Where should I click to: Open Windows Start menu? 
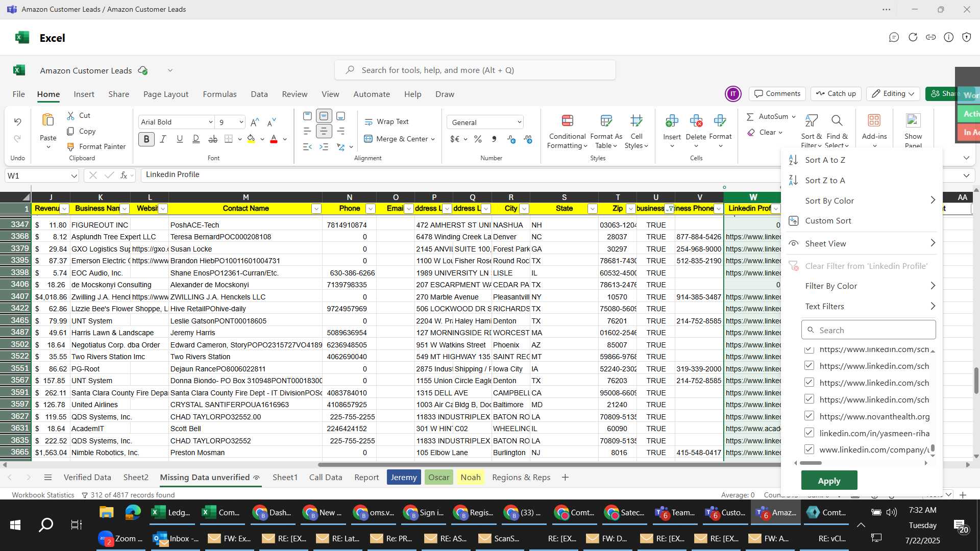coord(15,524)
